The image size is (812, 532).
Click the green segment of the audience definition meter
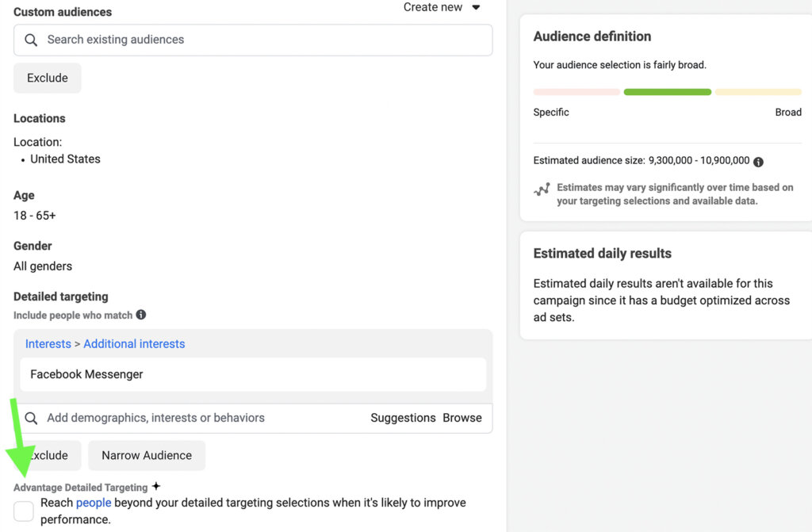tap(667, 91)
